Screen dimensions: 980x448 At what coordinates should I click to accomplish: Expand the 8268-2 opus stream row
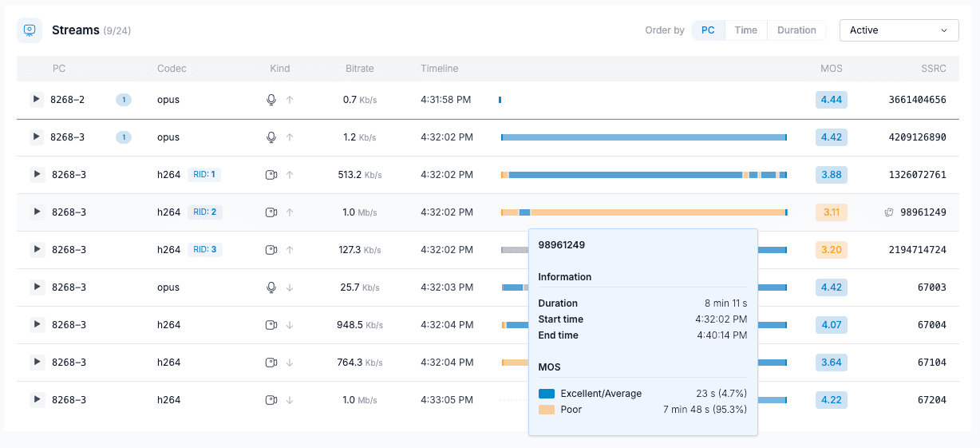click(x=36, y=100)
